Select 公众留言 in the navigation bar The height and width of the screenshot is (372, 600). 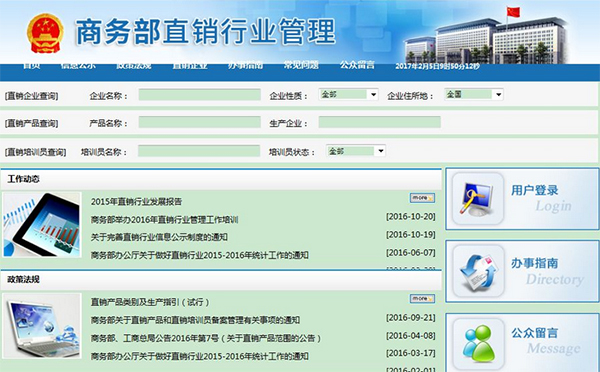[357, 65]
